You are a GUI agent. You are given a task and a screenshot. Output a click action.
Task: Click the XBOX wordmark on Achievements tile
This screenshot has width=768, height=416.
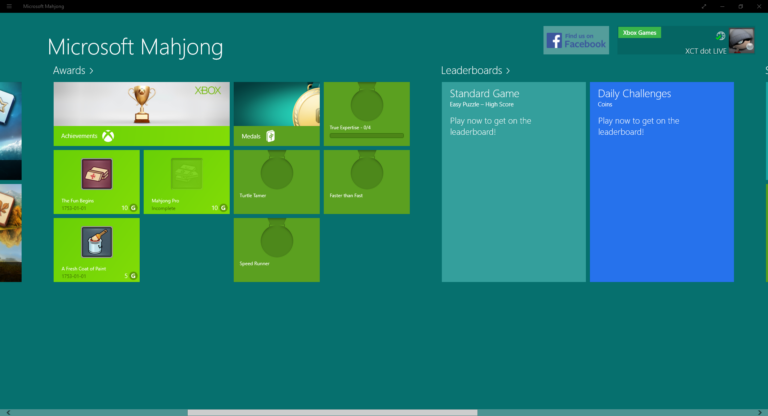tap(208, 91)
